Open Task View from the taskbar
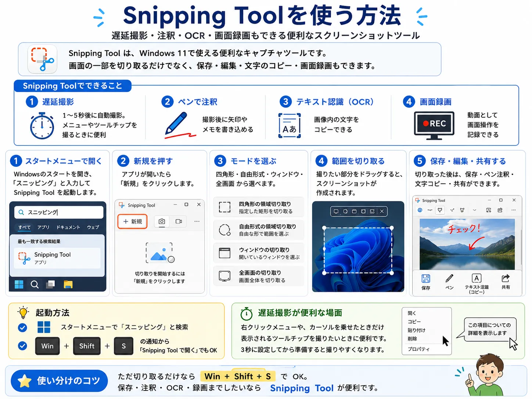 (x=50, y=284)
